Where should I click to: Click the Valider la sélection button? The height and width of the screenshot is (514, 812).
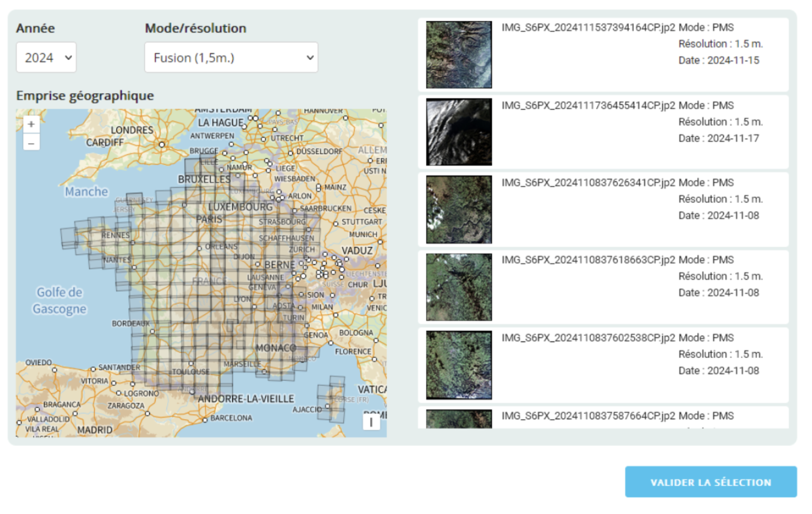point(710,482)
